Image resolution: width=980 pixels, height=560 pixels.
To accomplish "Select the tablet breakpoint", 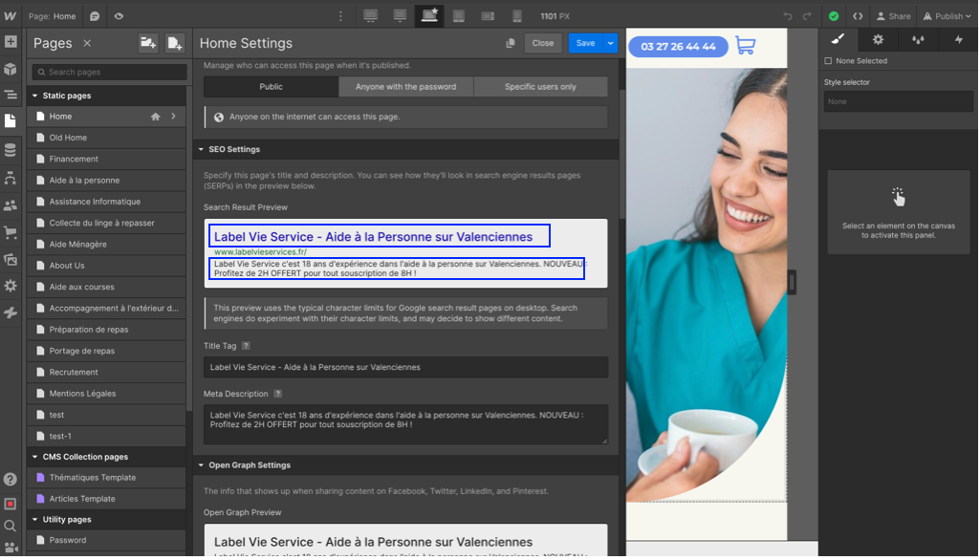I will [x=459, y=16].
